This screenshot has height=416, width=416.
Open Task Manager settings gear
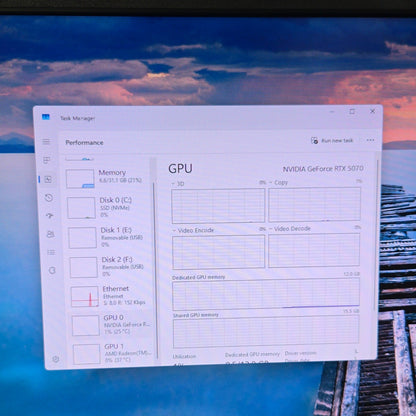pyautogui.click(x=56, y=359)
